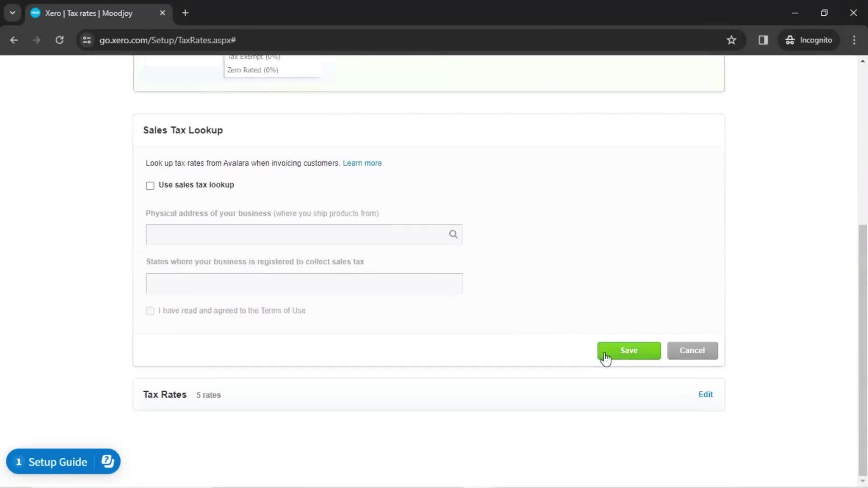The image size is (868, 488).
Task: Enable Use sales tax lookup checkbox
Action: [x=150, y=186]
